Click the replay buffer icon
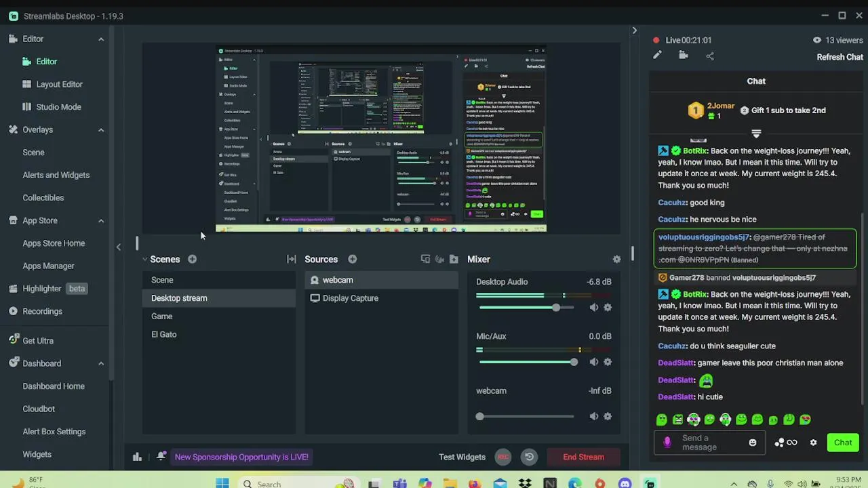 529,457
